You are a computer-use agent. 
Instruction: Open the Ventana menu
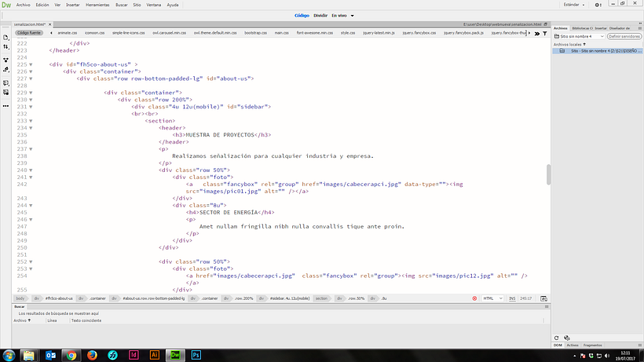[154, 5]
